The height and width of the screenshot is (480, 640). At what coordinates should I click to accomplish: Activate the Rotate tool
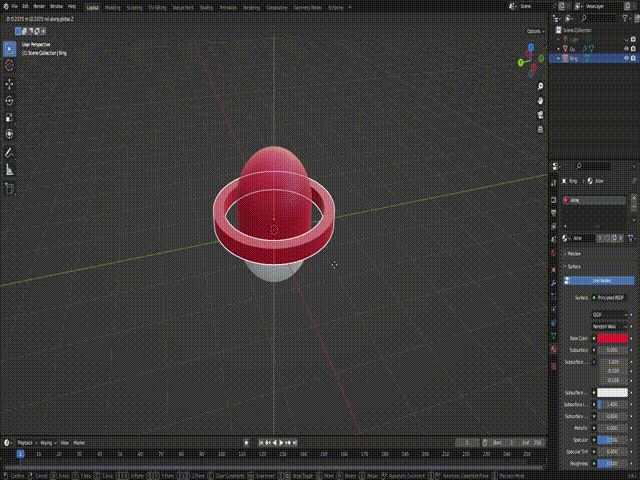pyautogui.click(x=10, y=100)
